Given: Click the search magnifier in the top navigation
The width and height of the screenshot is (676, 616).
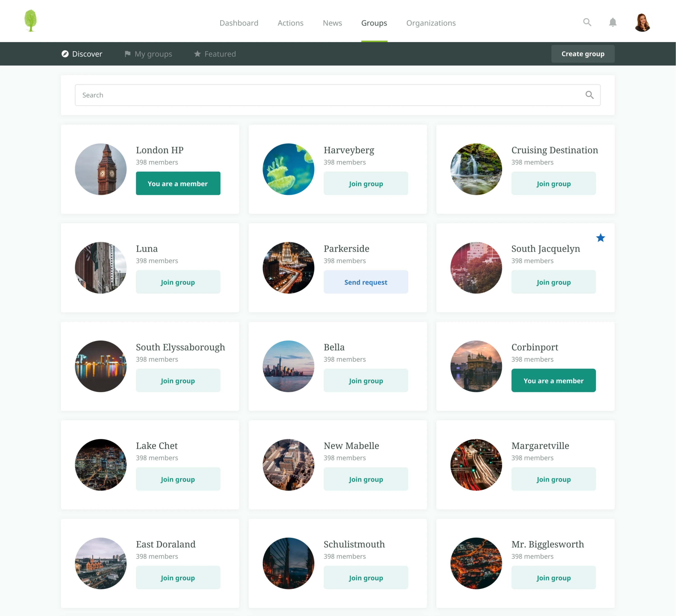Looking at the screenshot, I should pyautogui.click(x=587, y=22).
